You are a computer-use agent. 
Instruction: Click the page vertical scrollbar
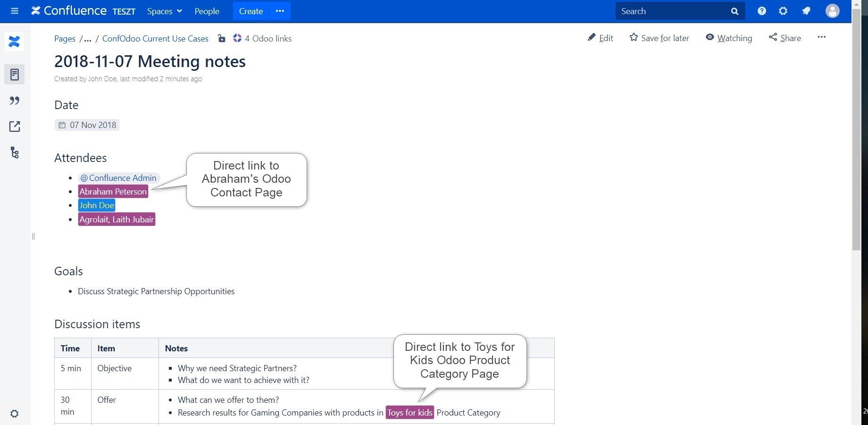click(x=856, y=130)
